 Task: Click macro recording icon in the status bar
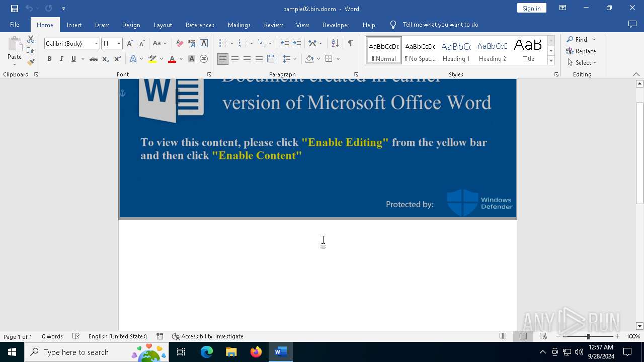(159, 336)
